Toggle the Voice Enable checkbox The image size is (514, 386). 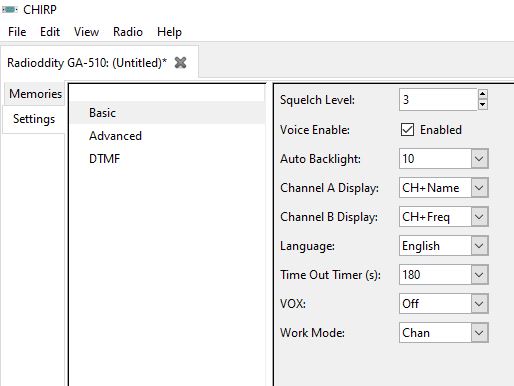click(407, 130)
